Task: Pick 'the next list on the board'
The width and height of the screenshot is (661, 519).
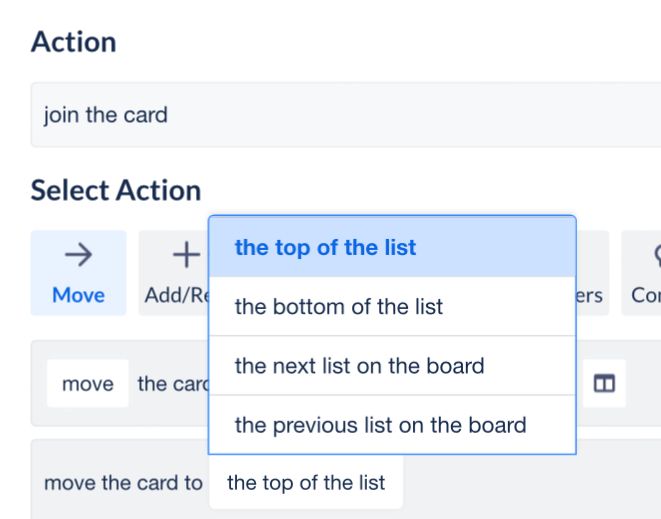Action: pos(392,366)
